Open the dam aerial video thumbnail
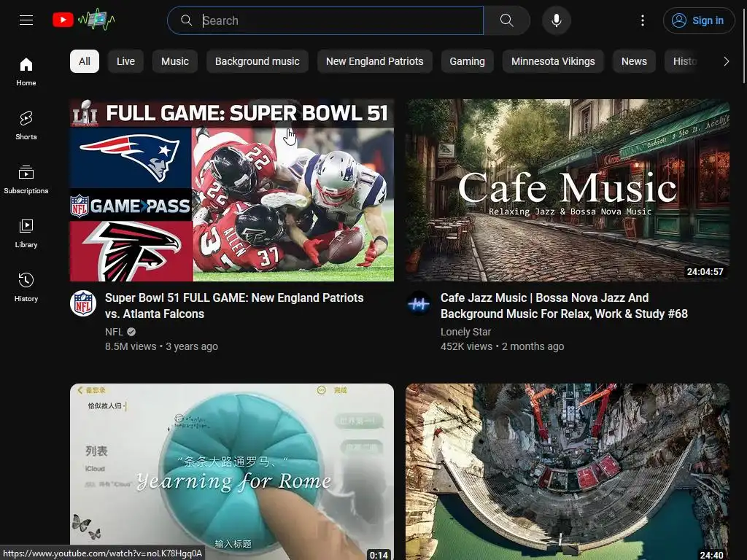Screen dimensions: 747x560 pos(568,472)
